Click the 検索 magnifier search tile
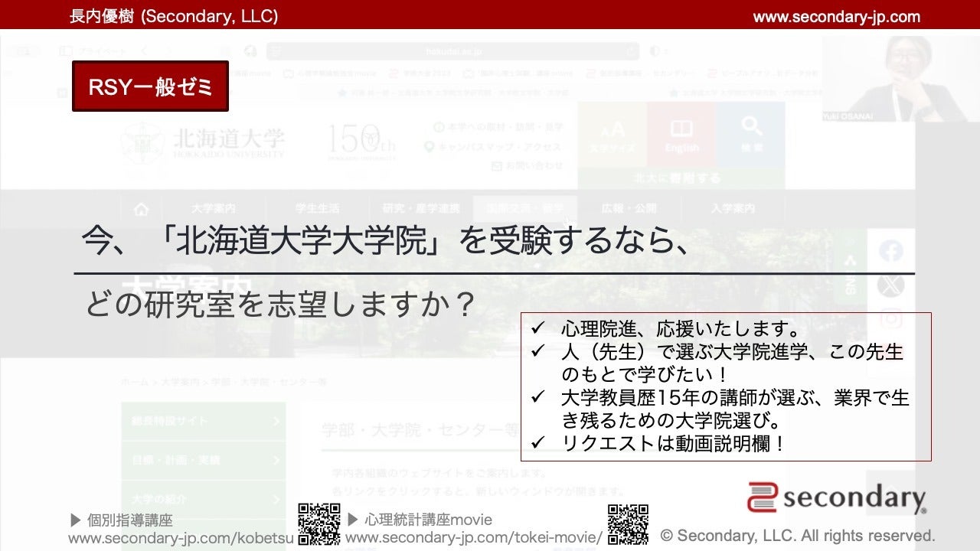The width and height of the screenshot is (980, 551). 751,135
